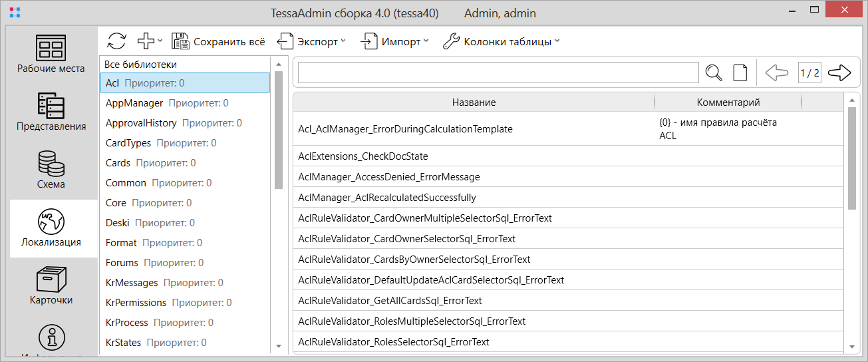Viewport: 868px width, 362px height.
Task: Select Все библиотеки in library list
Action: pyautogui.click(x=140, y=65)
